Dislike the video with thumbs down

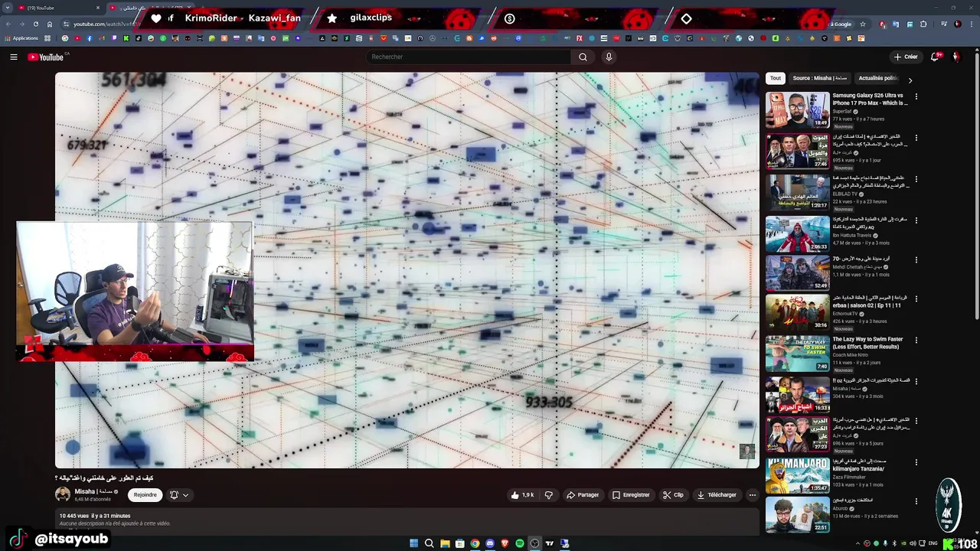[548, 495]
